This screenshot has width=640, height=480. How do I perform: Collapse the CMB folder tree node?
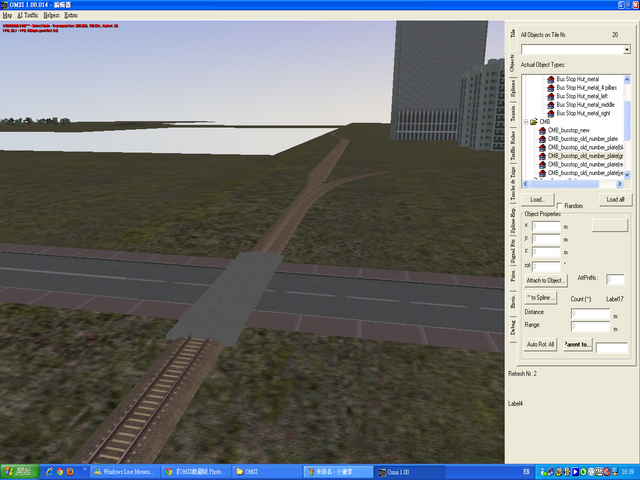(524, 122)
